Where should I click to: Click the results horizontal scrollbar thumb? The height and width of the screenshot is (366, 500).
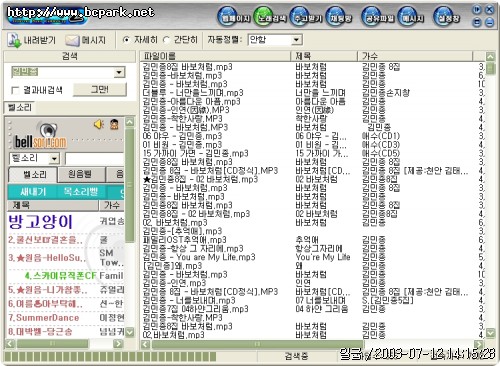(x=257, y=344)
